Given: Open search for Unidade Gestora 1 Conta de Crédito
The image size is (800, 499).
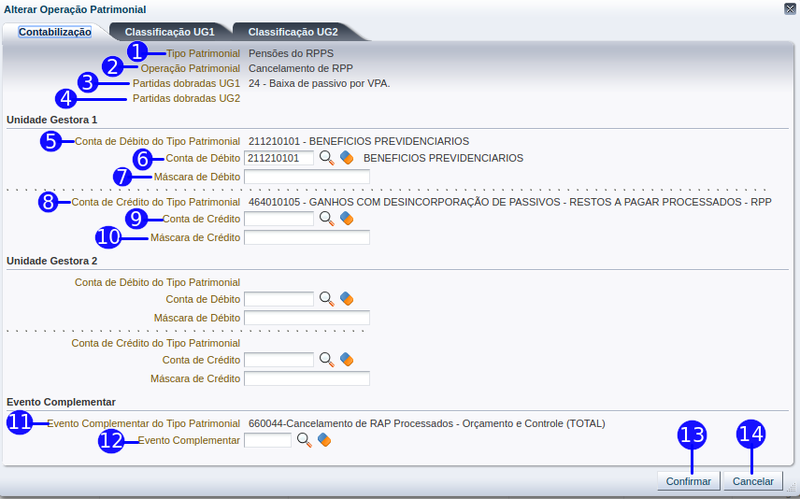Looking at the screenshot, I should pyautogui.click(x=326, y=219).
